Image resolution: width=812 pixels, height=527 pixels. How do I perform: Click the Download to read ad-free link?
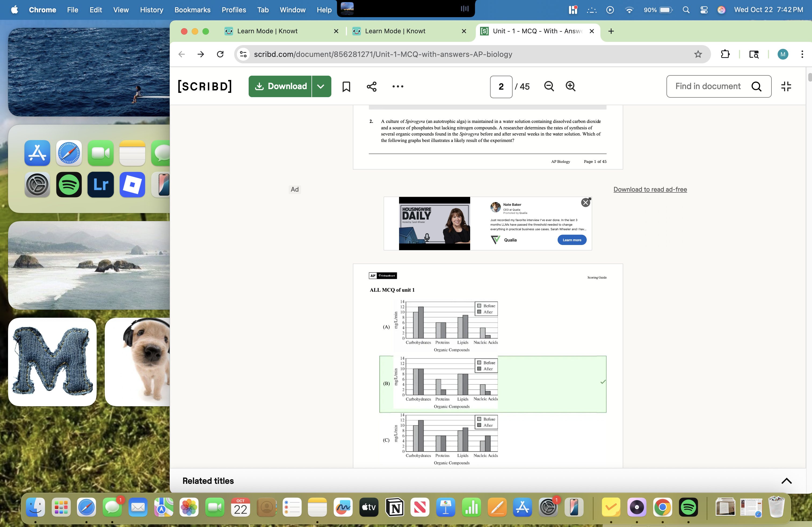pos(650,189)
